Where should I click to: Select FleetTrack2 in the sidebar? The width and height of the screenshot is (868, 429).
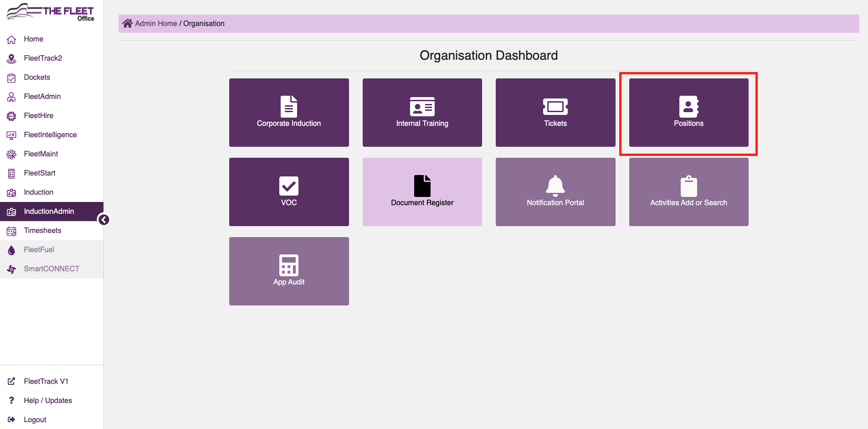pyautogui.click(x=51, y=58)
